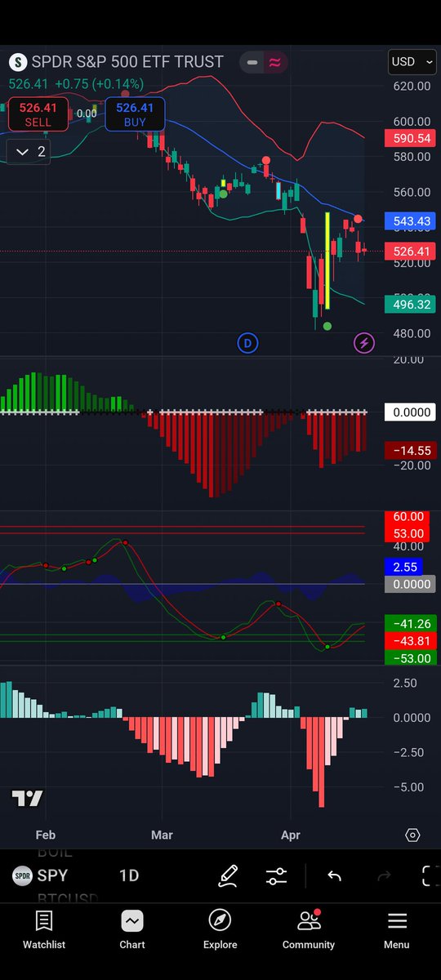The height and width of the screenshot is (980, 441).
Task: Click the 590.54 red price label
Action: 412,139
